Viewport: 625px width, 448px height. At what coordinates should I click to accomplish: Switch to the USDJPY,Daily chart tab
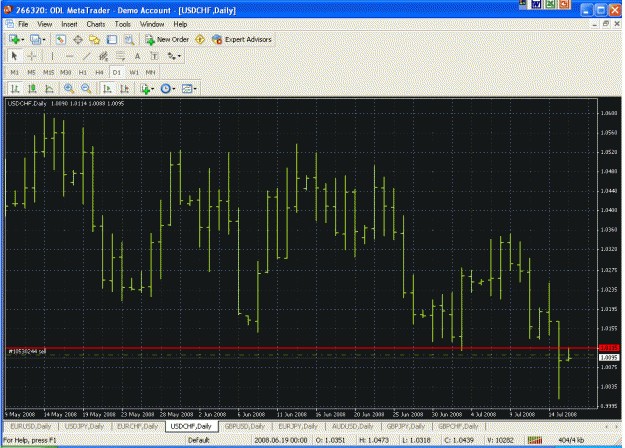click(84, 426)
